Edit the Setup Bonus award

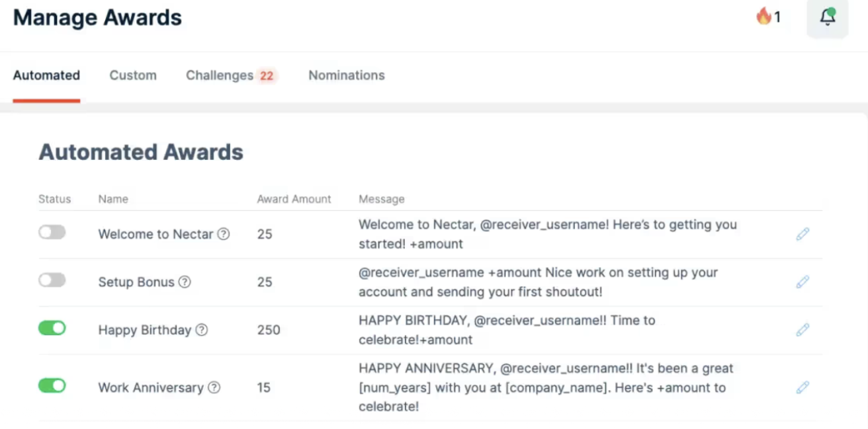point(802,282)
